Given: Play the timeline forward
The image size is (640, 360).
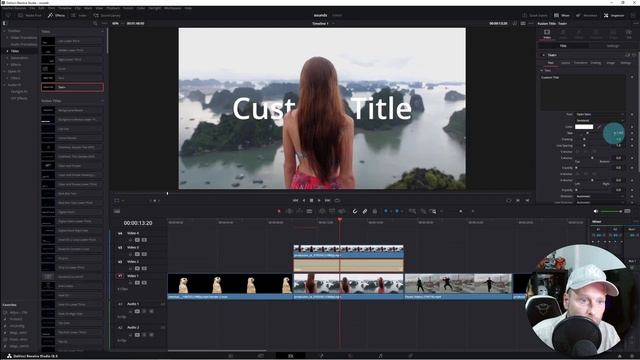Looking at the screenshot, I should pos(319,200).
